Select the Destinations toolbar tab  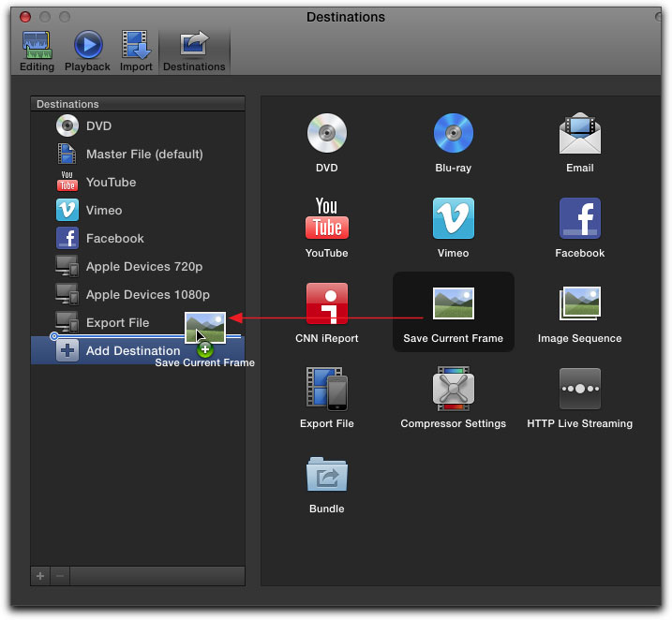tap(194, 52)
